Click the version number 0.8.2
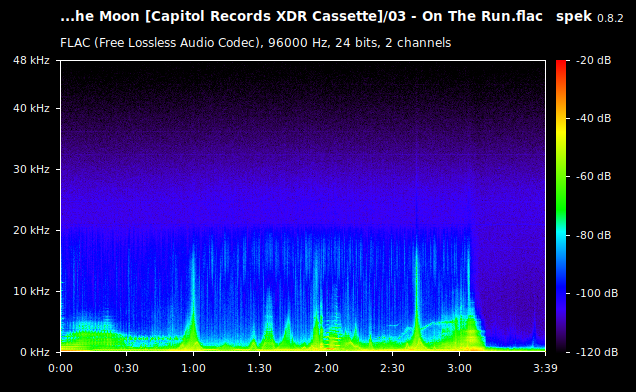This screenshot has height=392, width=636. point(610,18)
